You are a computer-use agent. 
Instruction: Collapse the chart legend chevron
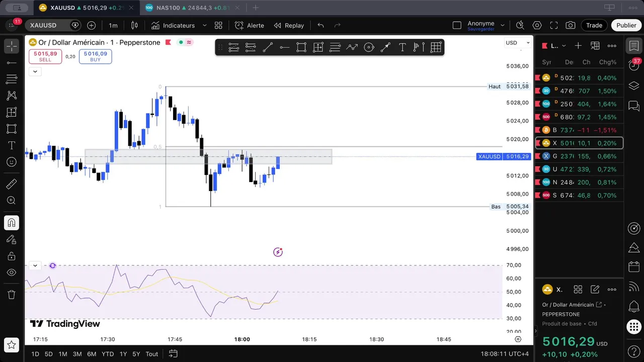click(35, 71)
